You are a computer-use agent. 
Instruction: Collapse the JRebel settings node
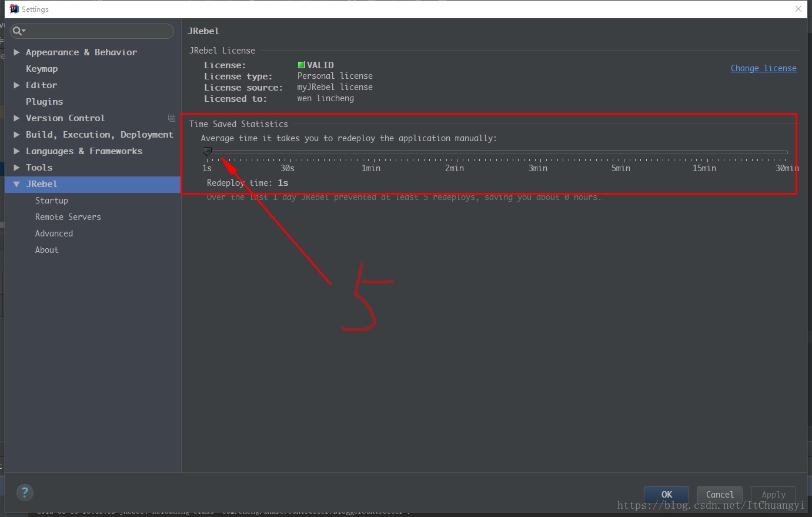[16, 184]
